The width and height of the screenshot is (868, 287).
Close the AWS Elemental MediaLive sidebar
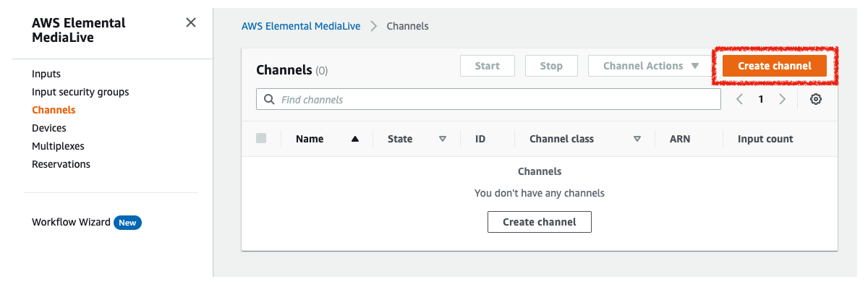coord(191,22)
